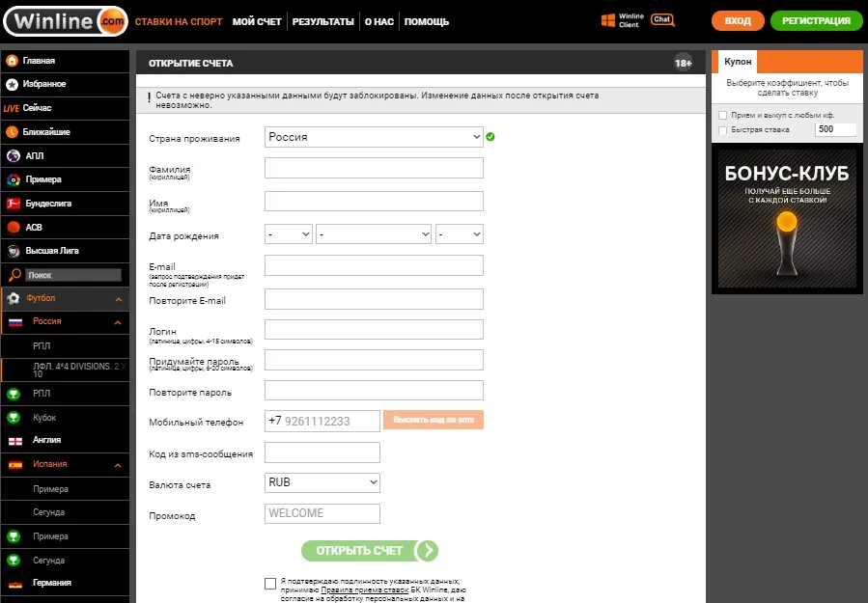Screen dimensions: 868x603
Task: Open the birth day dropdown
Action: coord(289,234)
